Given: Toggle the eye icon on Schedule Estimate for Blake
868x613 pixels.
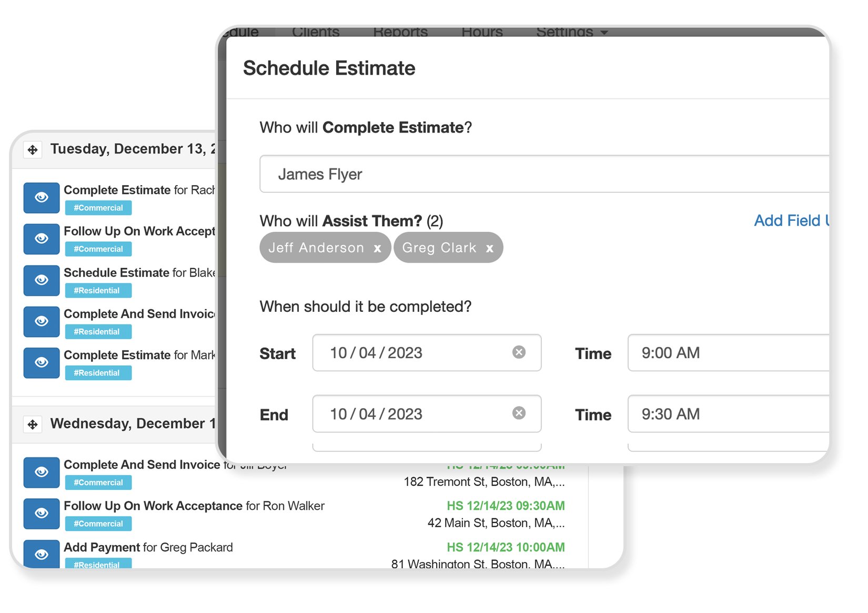Looking at the screenshot, I should point(41,280).
